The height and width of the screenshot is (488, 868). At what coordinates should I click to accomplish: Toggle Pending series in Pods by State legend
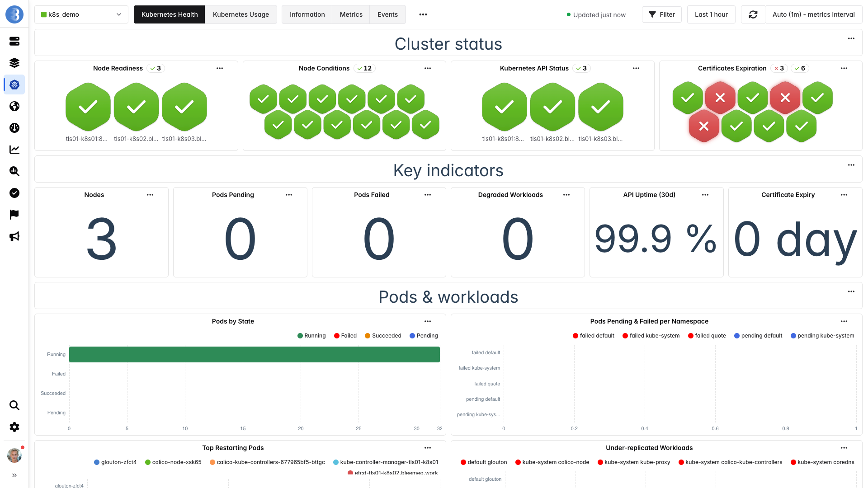click(x=424, y=336)
